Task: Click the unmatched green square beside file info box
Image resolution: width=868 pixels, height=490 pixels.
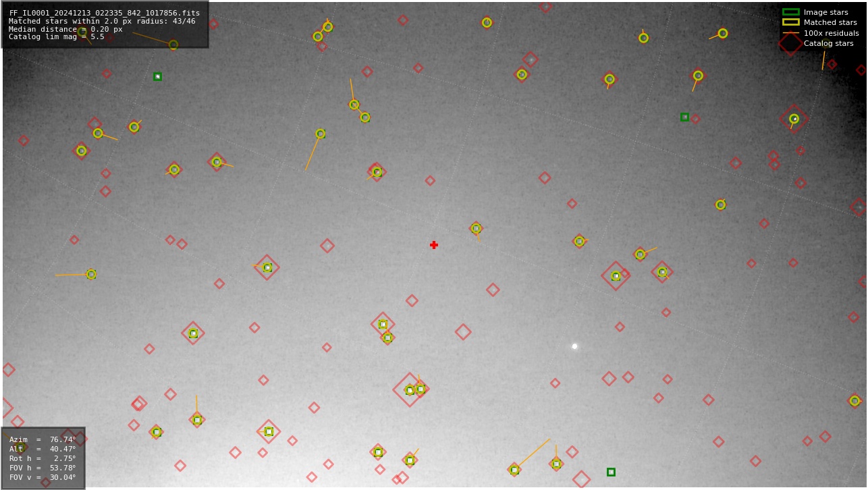Action: click(157, 76)
